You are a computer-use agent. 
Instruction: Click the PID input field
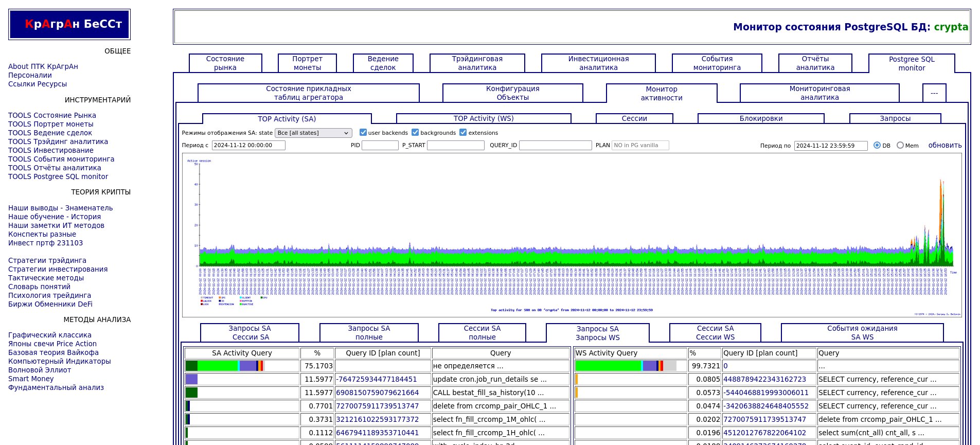coord(380,146)
